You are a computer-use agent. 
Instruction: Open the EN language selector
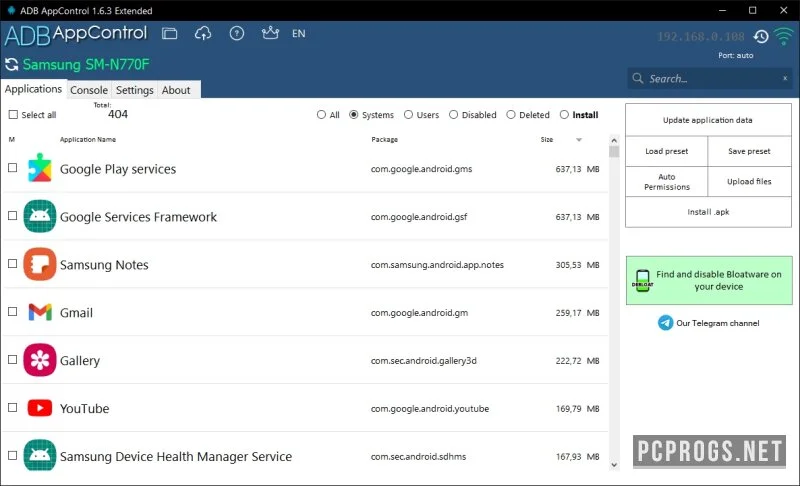(298, 34)
